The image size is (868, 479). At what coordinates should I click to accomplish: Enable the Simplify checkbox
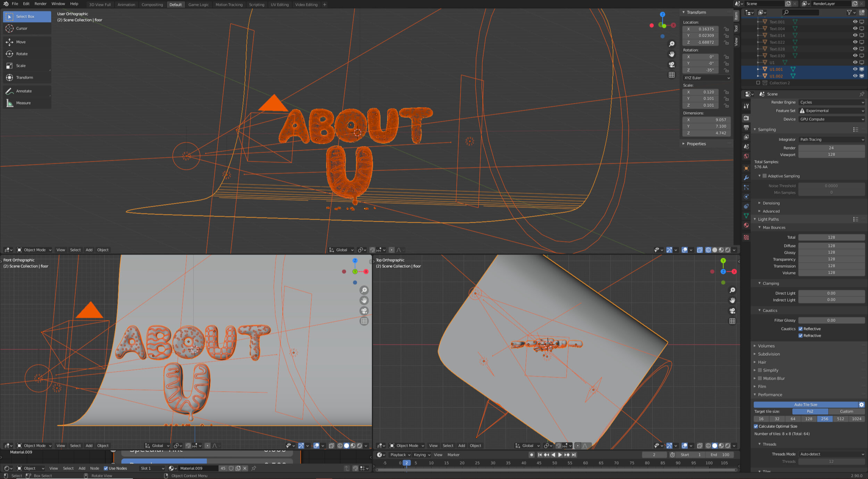pyautogui.click(x=760, y=370)
